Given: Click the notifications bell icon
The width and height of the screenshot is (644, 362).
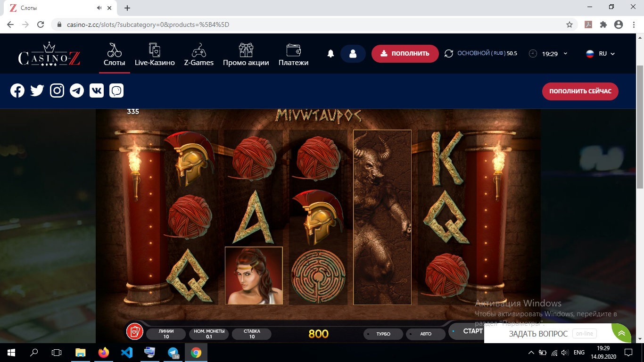Looking at the screenshot, I should click(x=330, y=54).
